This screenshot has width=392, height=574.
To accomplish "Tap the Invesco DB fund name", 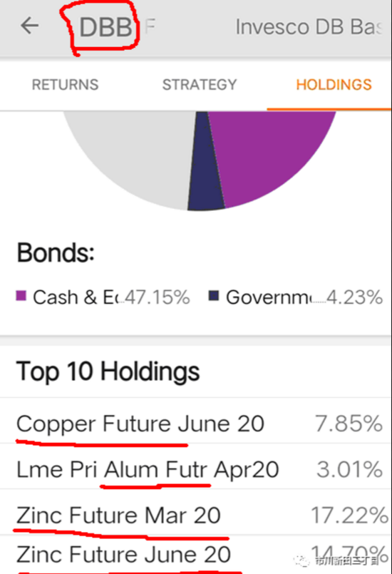I will [x=309, y=27].
